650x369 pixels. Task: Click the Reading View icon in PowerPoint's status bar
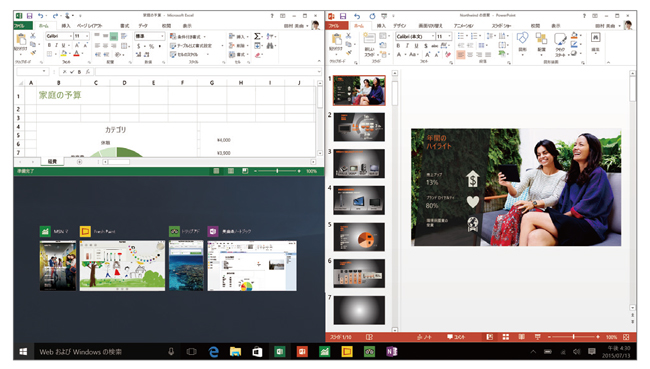521,337
